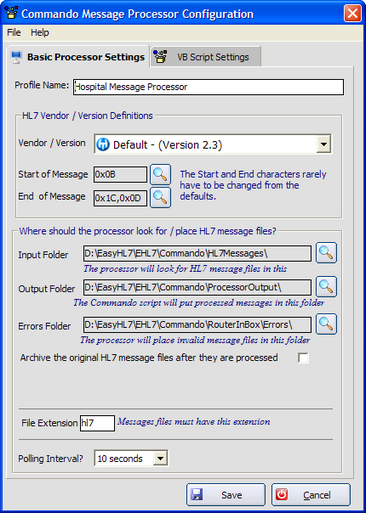Click the Cancel button
The height and width of the screenshot is (513, 366).
(311, 495)
